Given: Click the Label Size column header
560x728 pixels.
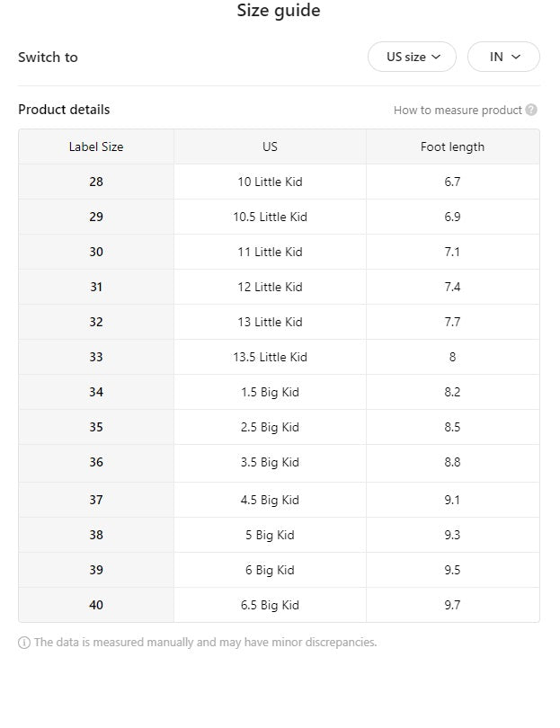Looking at the screenshot, I should (96, 146).
